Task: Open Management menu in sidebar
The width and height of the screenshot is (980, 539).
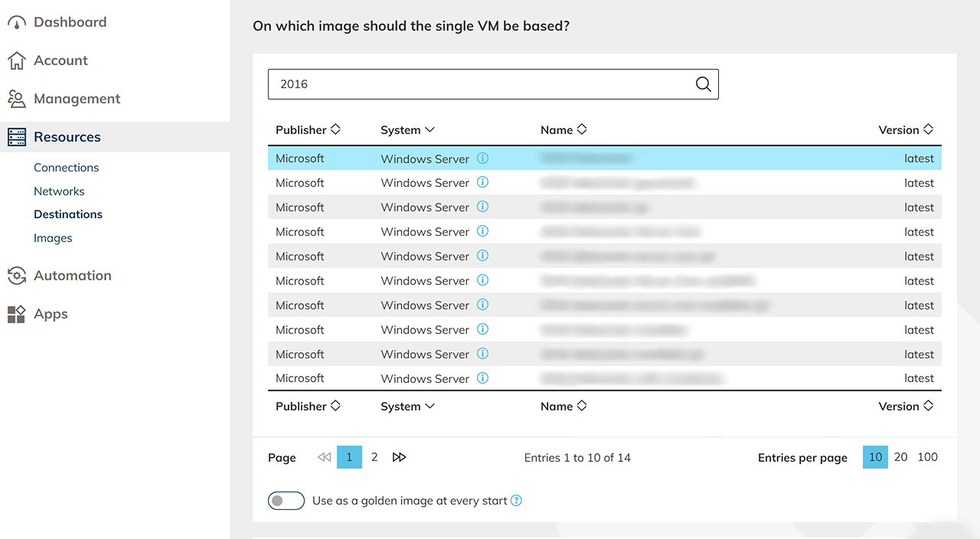Action: (x=77, y=99)
